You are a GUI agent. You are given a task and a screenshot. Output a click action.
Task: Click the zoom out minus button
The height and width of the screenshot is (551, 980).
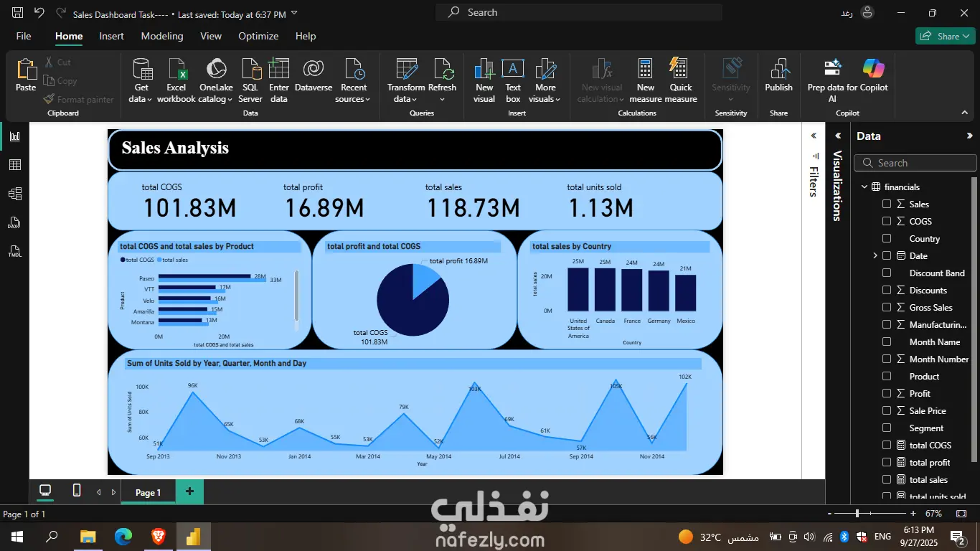click(x=830, y=514)
